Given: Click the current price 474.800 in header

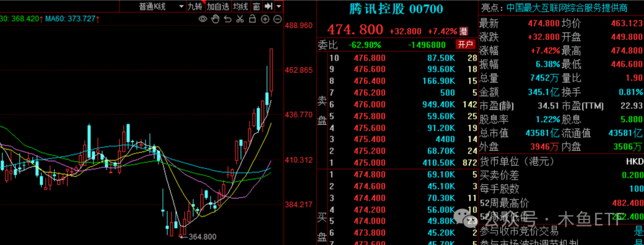Looking at the screenshot, I should [x=355, y=30].
